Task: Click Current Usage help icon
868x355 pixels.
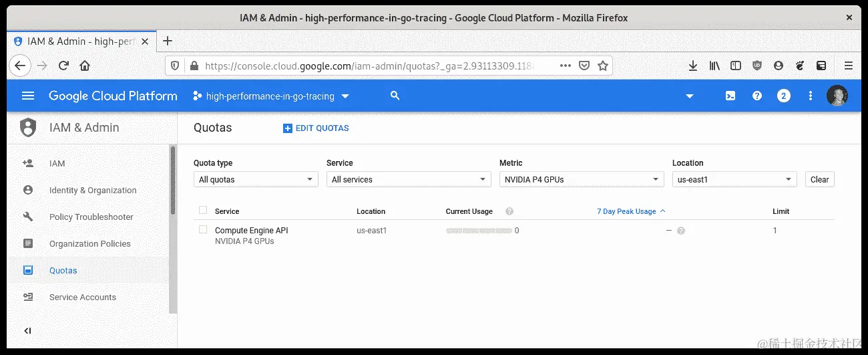Action: pos(509,211)
